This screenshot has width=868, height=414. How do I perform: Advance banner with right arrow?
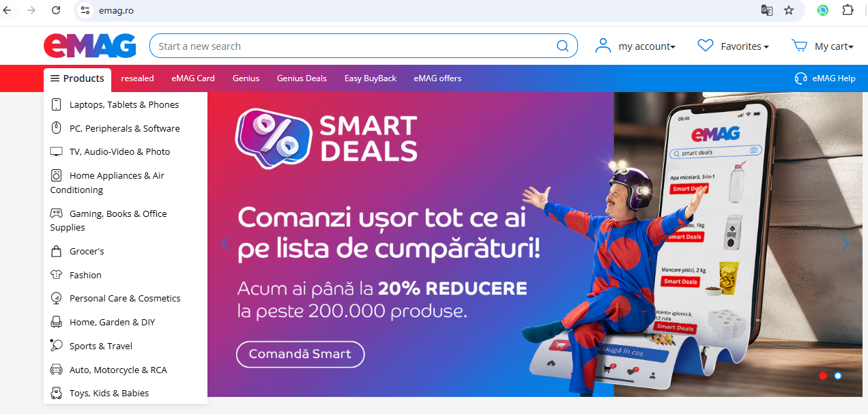click(x=846, y=243)
